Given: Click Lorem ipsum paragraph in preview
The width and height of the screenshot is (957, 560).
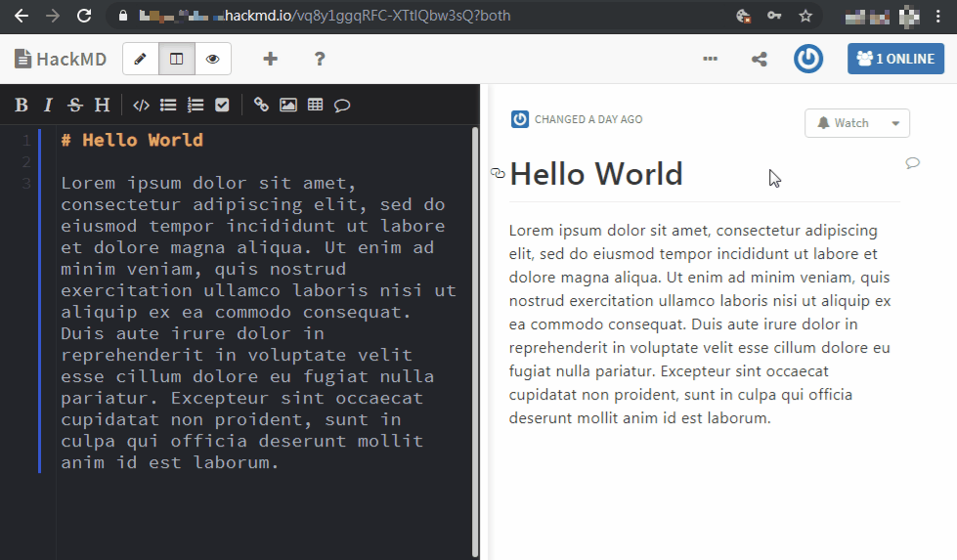Looking at the screenshot, I should [x=700, y=323].
